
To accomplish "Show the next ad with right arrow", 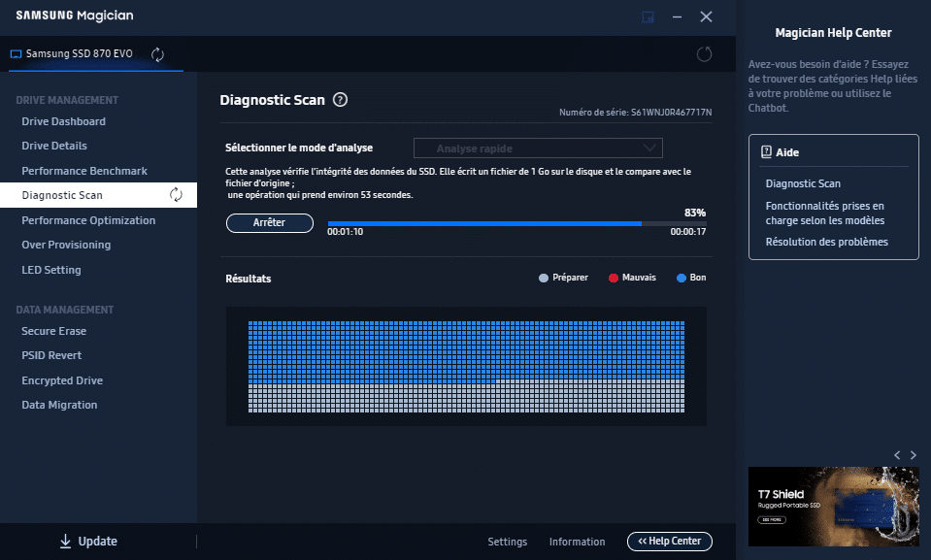I will point(914,454).
